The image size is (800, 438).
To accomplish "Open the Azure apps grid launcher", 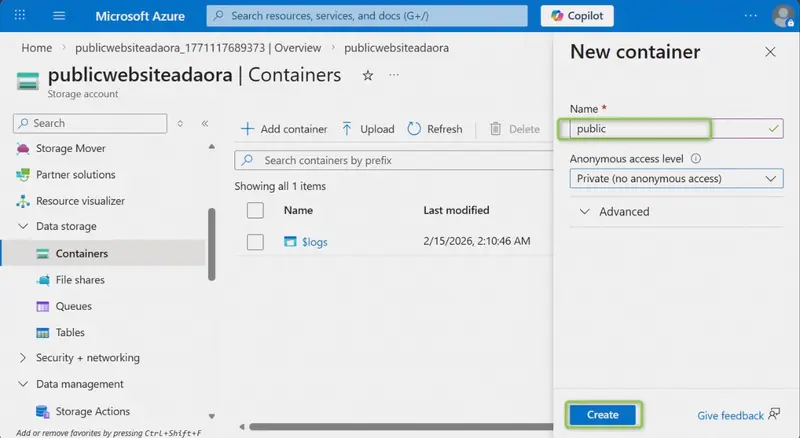I will 19,15.
